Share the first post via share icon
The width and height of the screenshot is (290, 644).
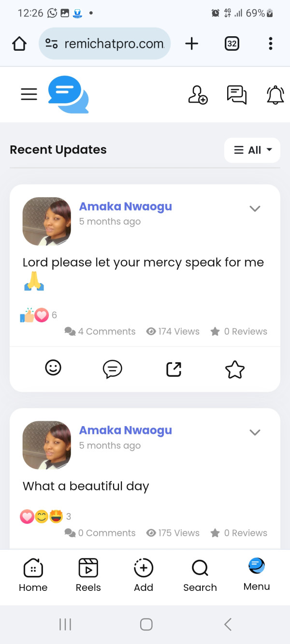coord(174,369)
